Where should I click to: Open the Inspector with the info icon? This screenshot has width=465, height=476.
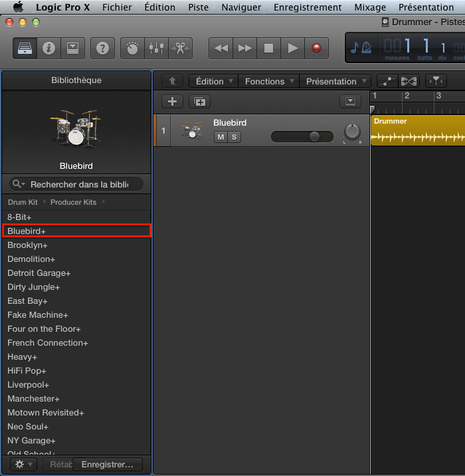(x=48, y=48)
